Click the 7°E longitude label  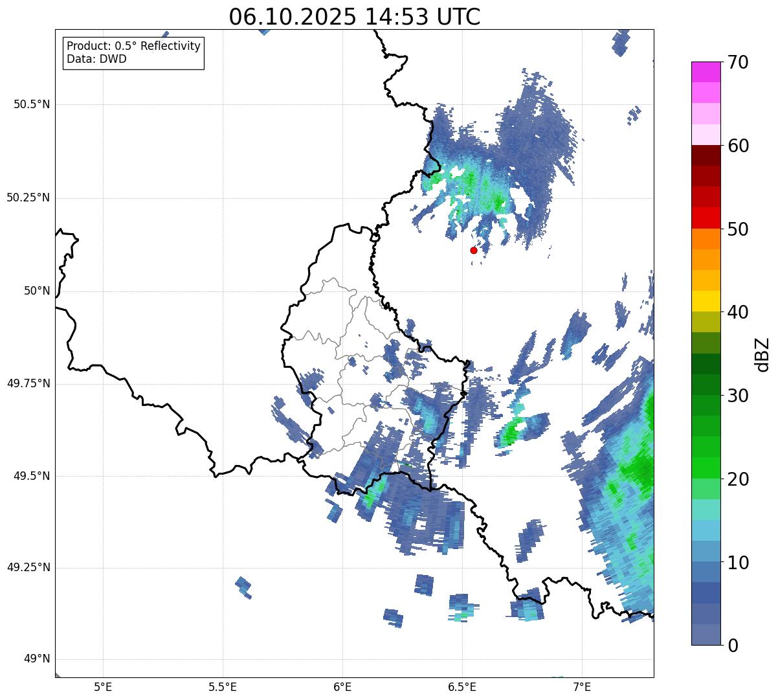(582, 686)
